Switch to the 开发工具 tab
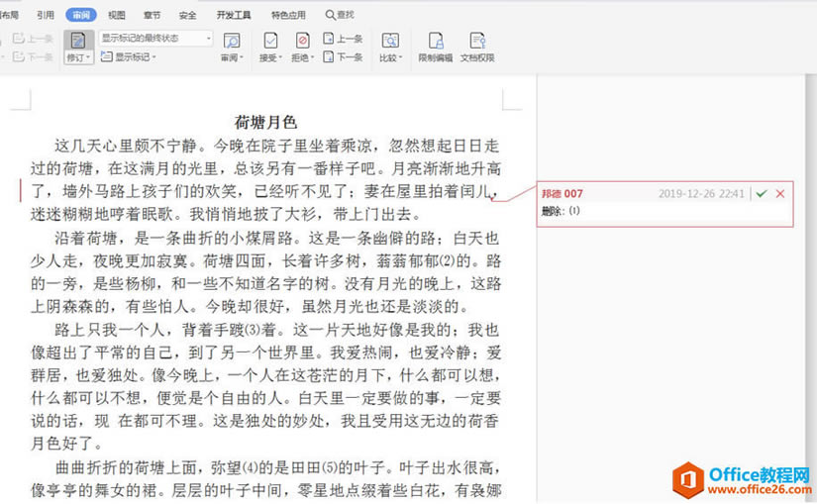 [x=234, y=15]
